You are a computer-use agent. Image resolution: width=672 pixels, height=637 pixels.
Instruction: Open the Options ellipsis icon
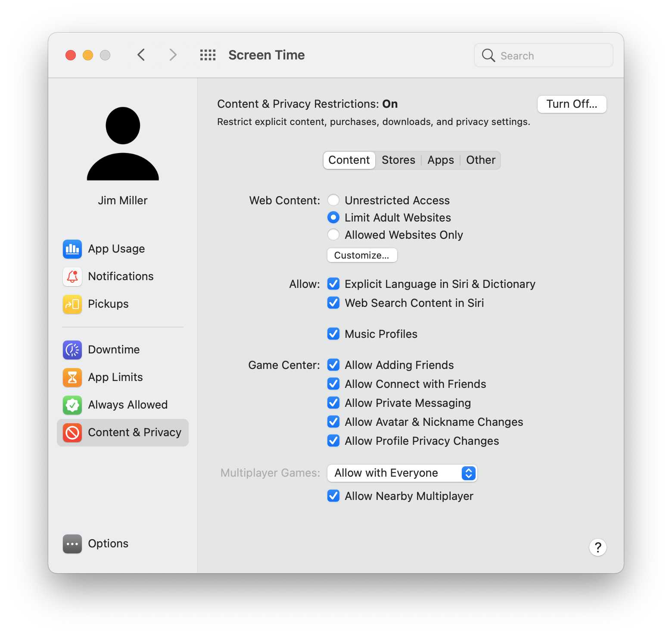click(72, 544)
